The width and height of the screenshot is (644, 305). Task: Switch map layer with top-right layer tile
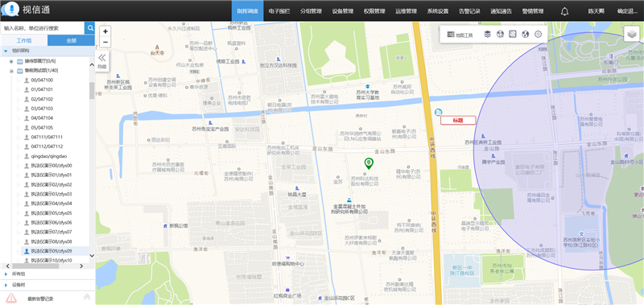click(x=632, y=34)
